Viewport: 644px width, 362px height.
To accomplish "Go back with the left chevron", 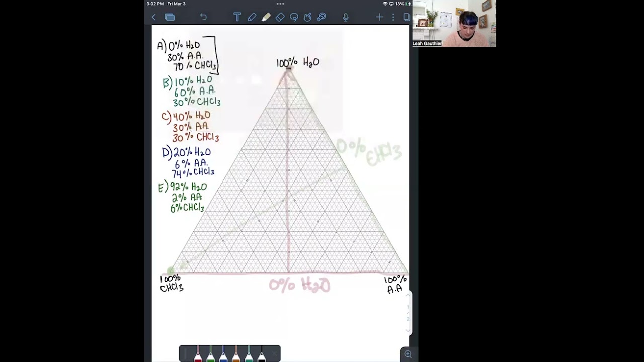I will (x=154, y=17).
